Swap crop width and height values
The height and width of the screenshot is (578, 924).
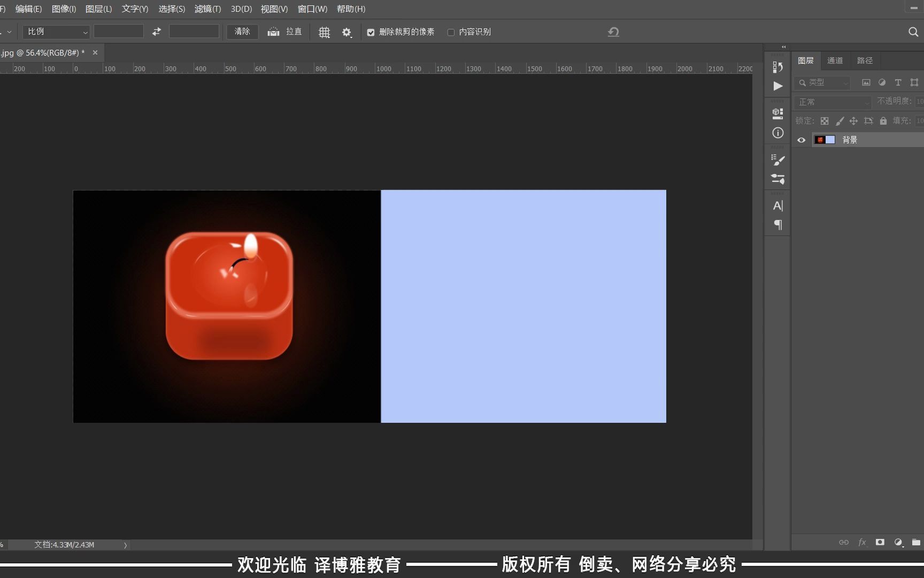click(156, 32)
